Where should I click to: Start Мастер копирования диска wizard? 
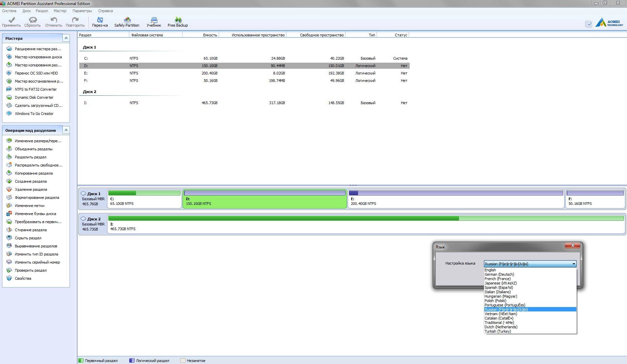coord(38,57)
